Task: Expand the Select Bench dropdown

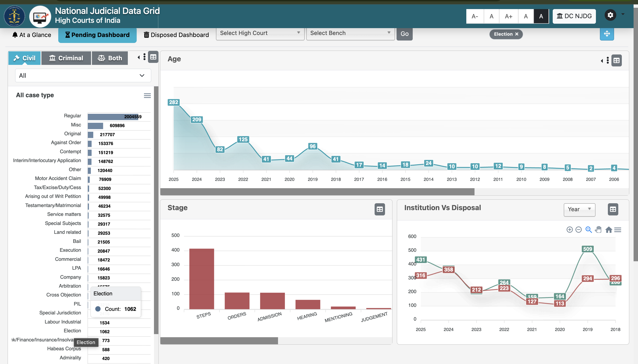Action: click(350, 33)
